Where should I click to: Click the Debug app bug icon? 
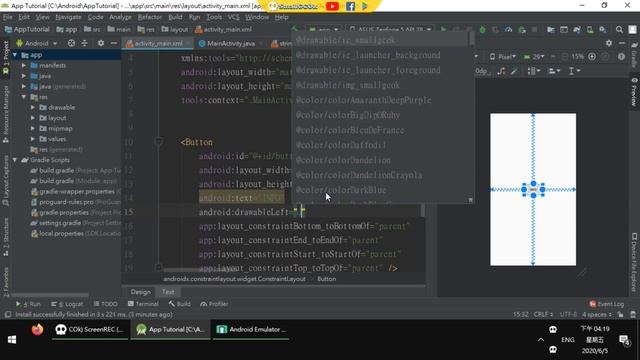[482, 29]
